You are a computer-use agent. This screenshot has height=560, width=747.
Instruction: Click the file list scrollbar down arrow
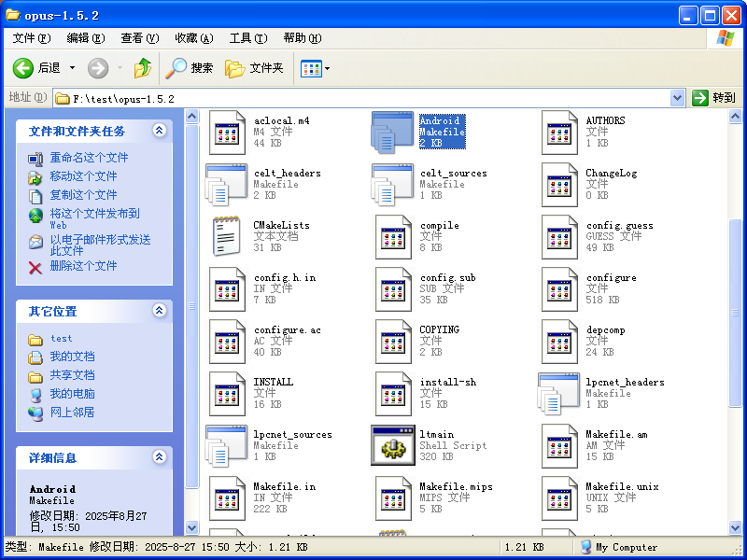pos(736,527)
